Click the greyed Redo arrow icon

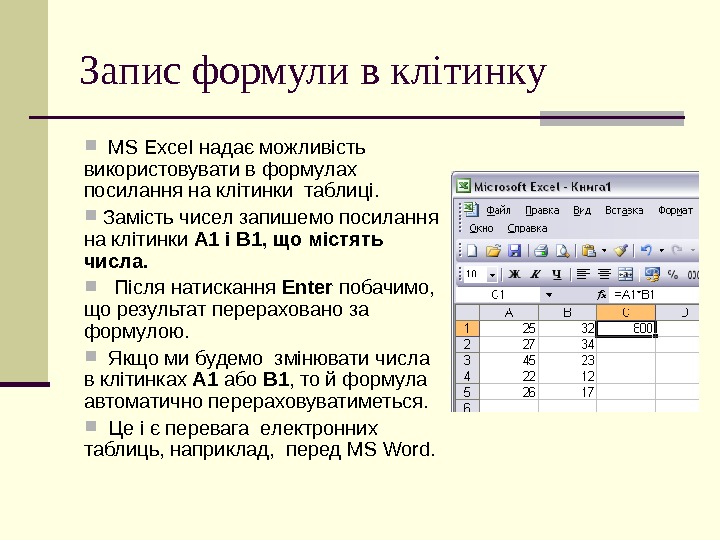pyautogui.click(x=677, y=251)
